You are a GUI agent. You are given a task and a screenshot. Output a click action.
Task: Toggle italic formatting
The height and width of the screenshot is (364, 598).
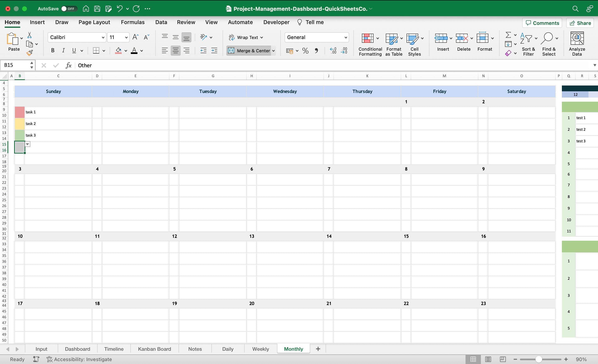(x=63, y=50)
